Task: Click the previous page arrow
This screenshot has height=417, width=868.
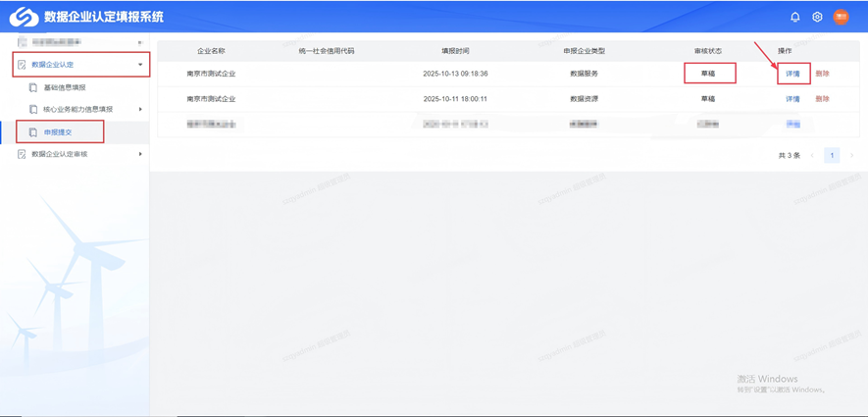Action: coord(812,155)
